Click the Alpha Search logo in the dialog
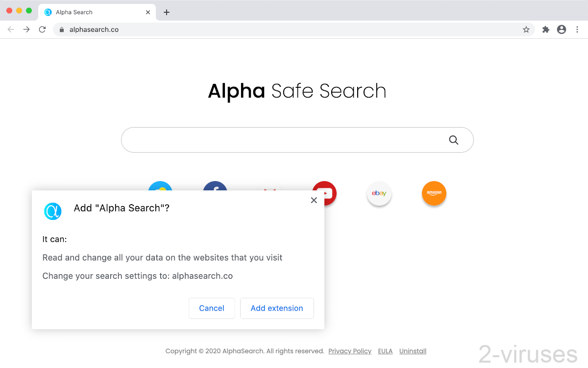The height and width of the screenshot is (368, 588). pyautogui.click(x=52, y=211)
